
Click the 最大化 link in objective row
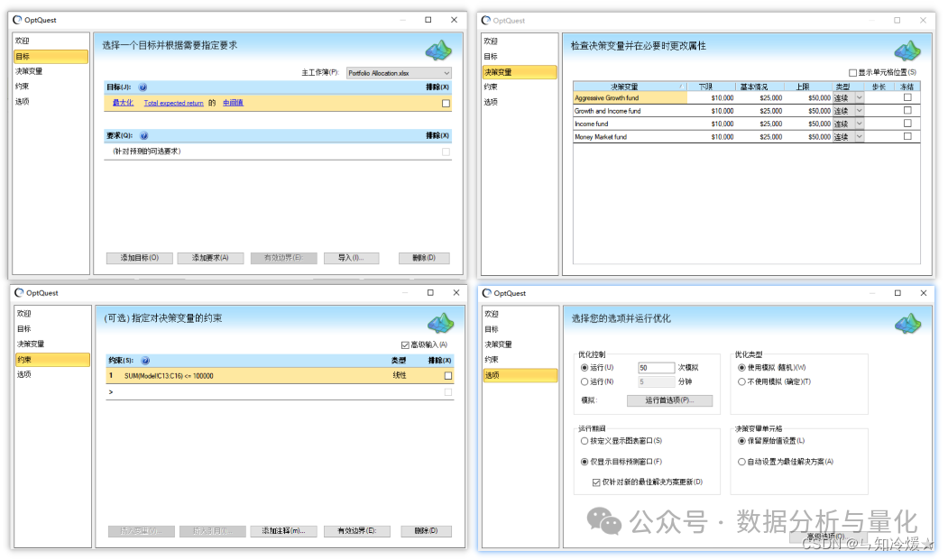pos(123,104)
